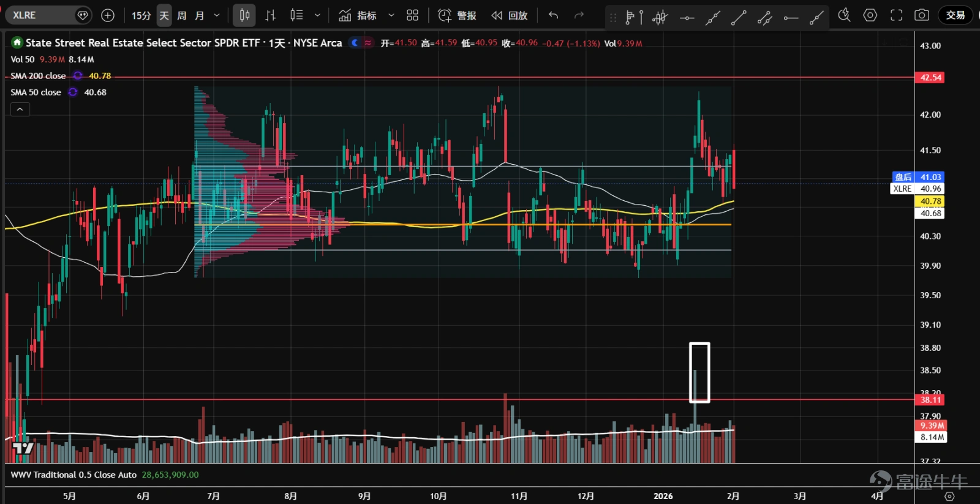980x504 pixels.
Task: Select the ray line drawing tool
Action: click(816, 17)
